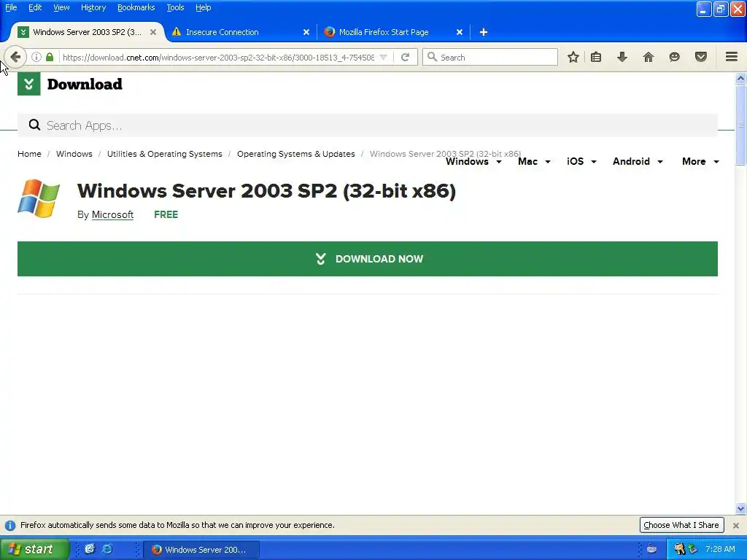Click the Windows Start button

click(x=34, y=549)
